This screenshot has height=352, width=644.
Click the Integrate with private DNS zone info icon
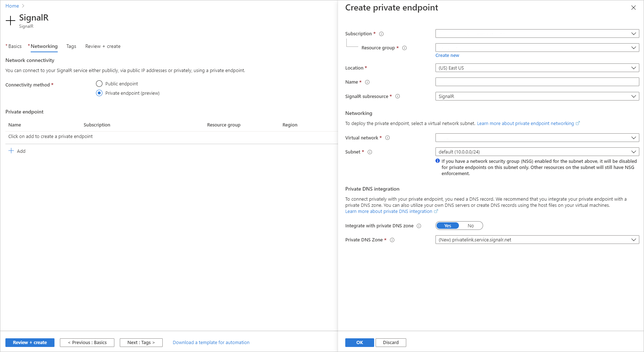point(419,226)
